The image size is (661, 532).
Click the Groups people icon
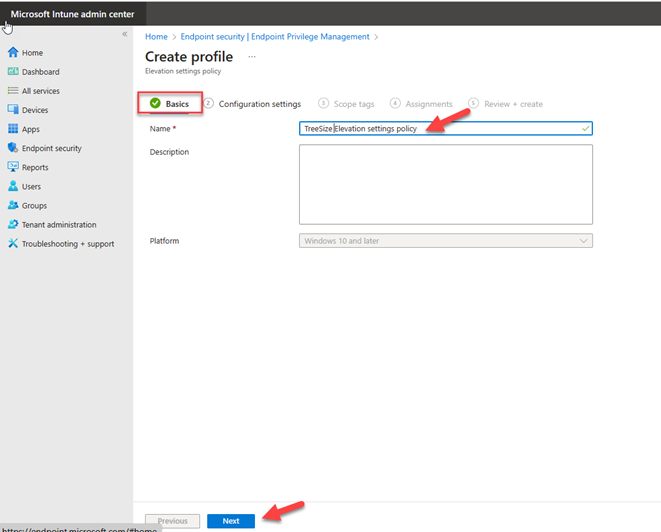click(13, 205)
